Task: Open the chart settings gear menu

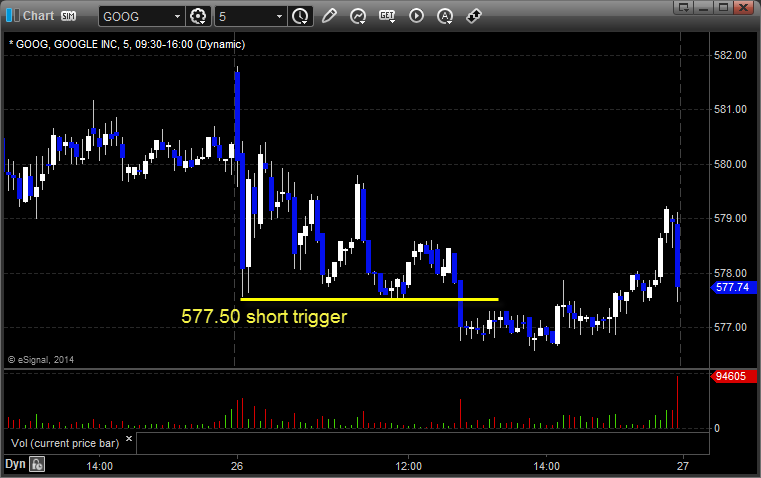Action: pyautogui.click(x=198, y=16)
